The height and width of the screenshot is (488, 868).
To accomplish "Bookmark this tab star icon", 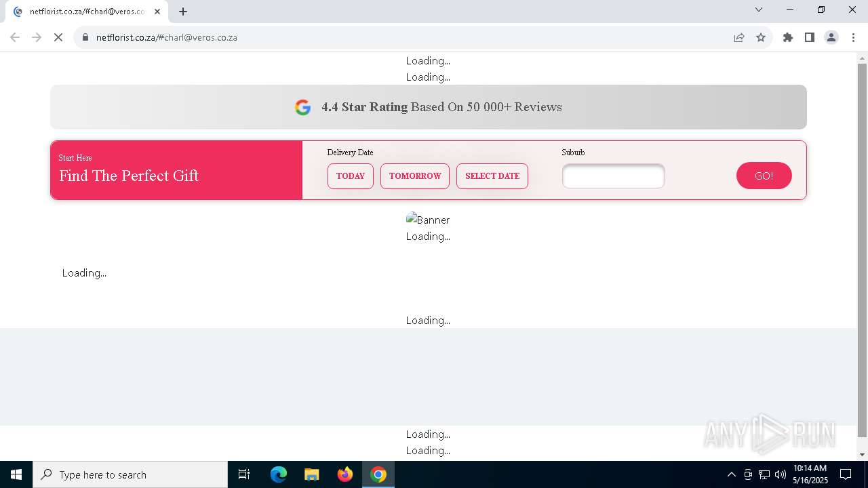I will pos(761,37).
